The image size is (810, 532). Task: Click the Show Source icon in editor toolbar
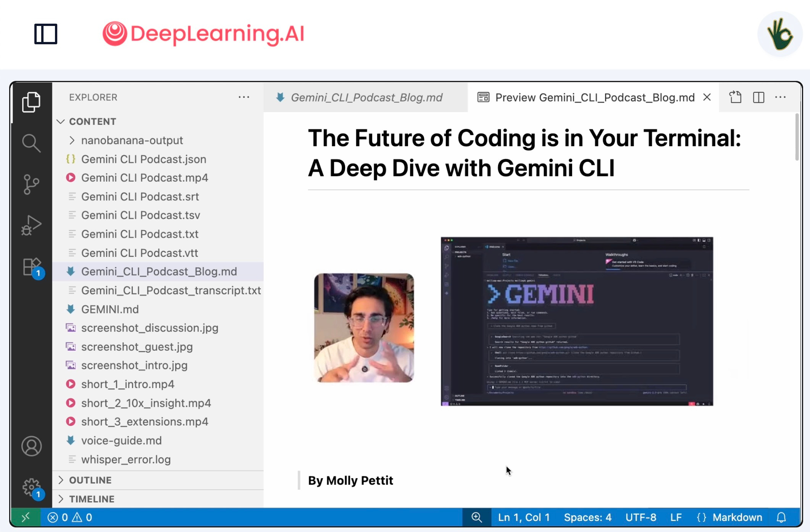point(735,97)
